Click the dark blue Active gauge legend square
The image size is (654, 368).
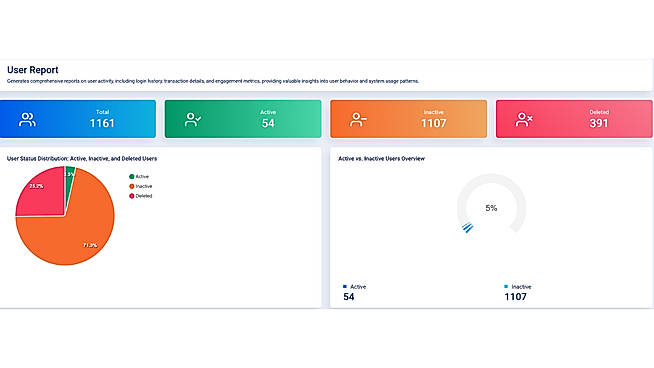pos(345,287)
